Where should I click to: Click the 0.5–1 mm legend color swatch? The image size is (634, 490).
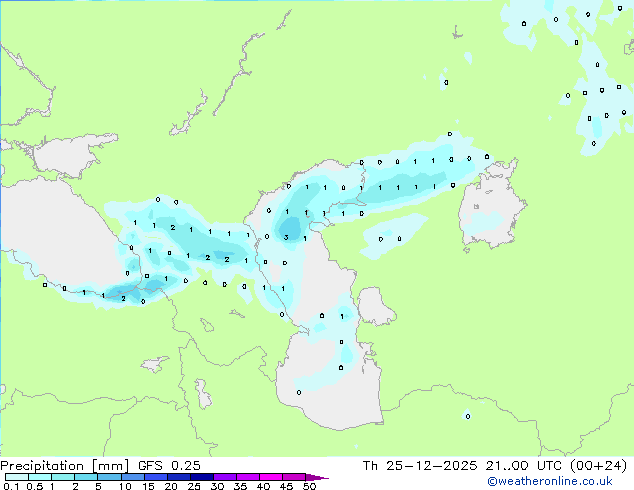click(40, 477)
